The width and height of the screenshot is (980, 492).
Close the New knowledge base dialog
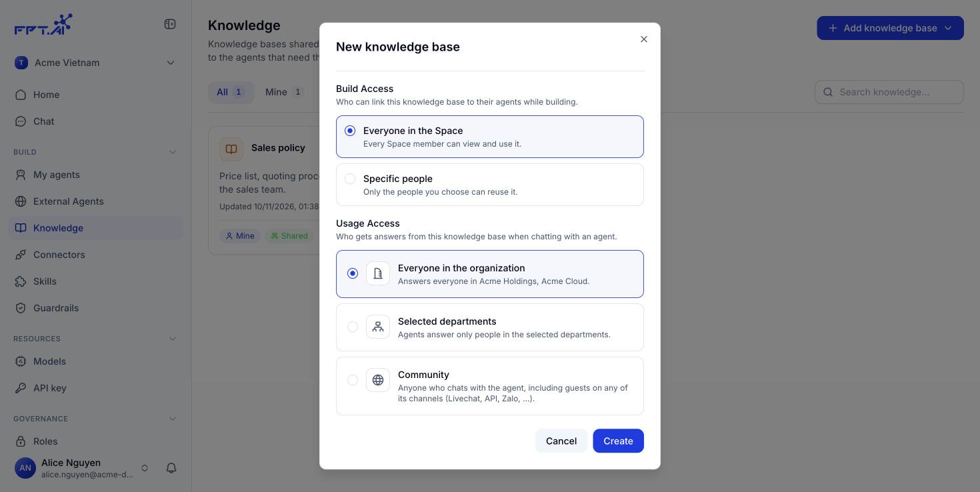pos(644,39)
